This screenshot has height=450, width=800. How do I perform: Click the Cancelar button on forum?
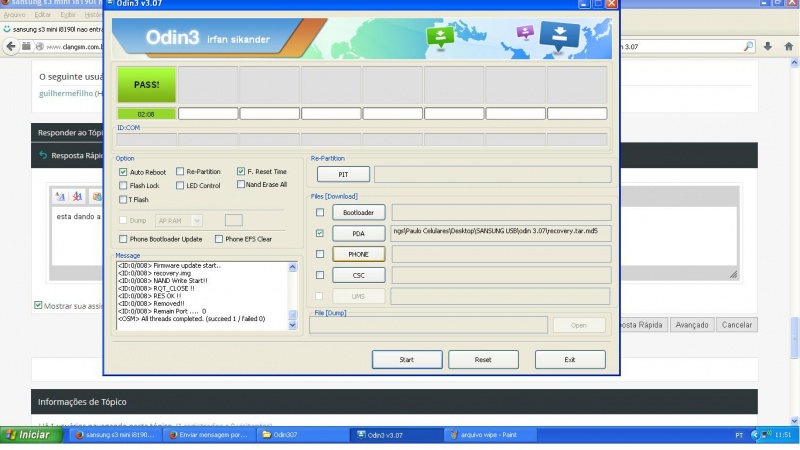click(x=737, y=325)
